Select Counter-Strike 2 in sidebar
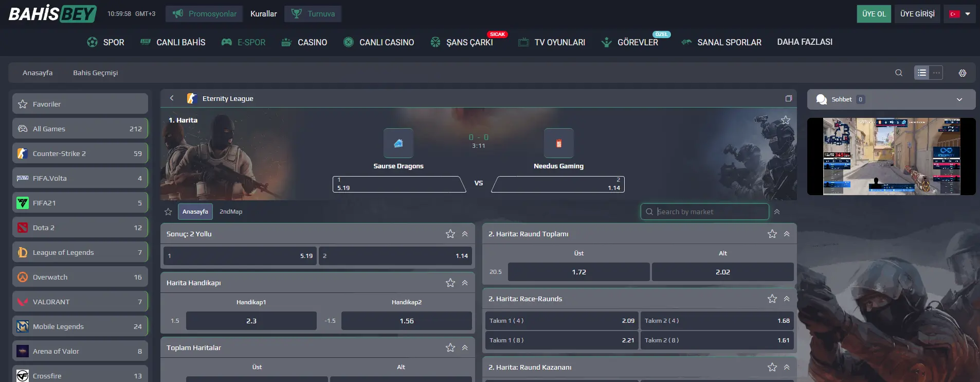The width and height of the screenshot is (980, 382). pos(80,153)
